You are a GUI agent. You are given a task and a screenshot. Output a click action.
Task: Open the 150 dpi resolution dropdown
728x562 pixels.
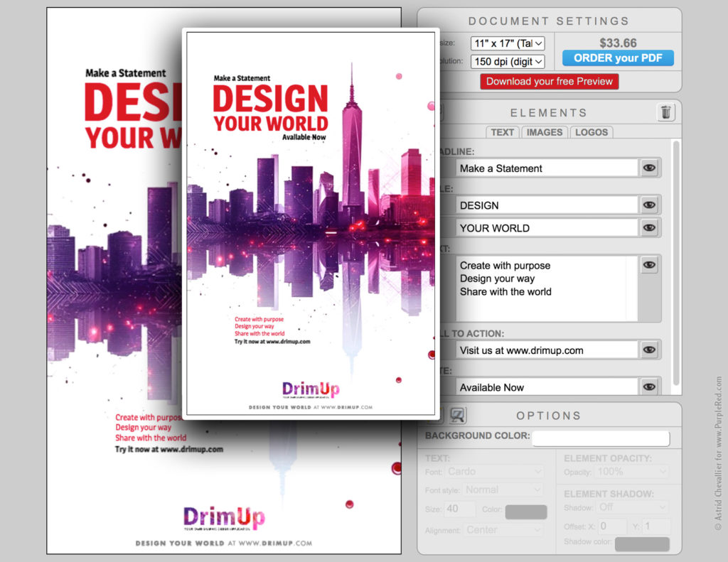pos(508,61)
